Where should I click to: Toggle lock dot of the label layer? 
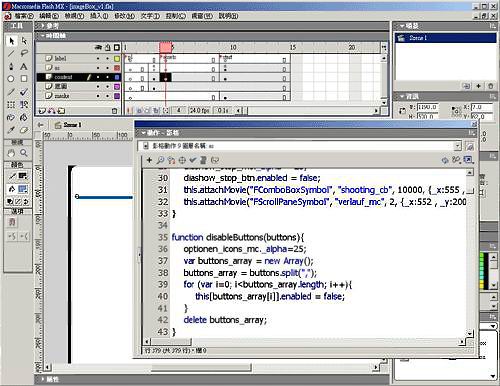107,58
